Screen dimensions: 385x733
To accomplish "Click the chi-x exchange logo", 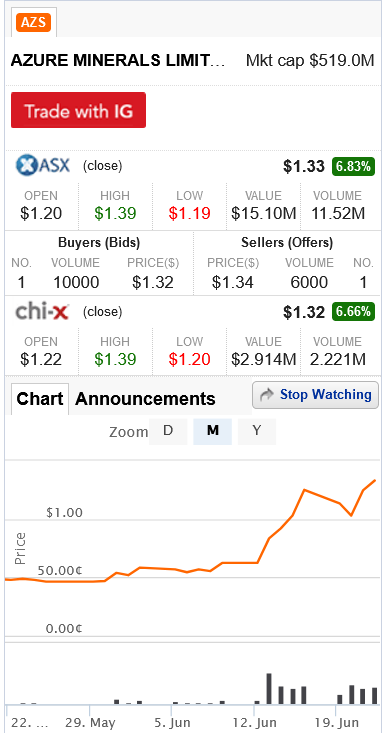I will click(43, 311).
